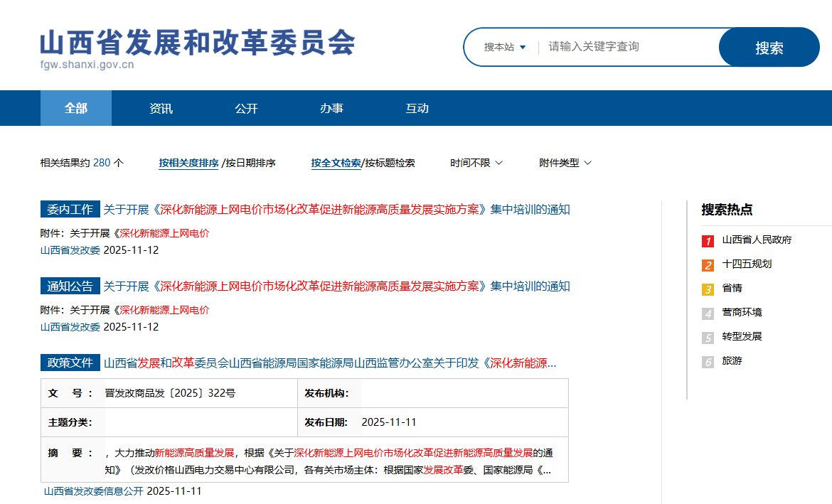Sort results by 按日期排序
Viewport: 832px width, 504px height.
pyautogui.click(x=250, y=163)
